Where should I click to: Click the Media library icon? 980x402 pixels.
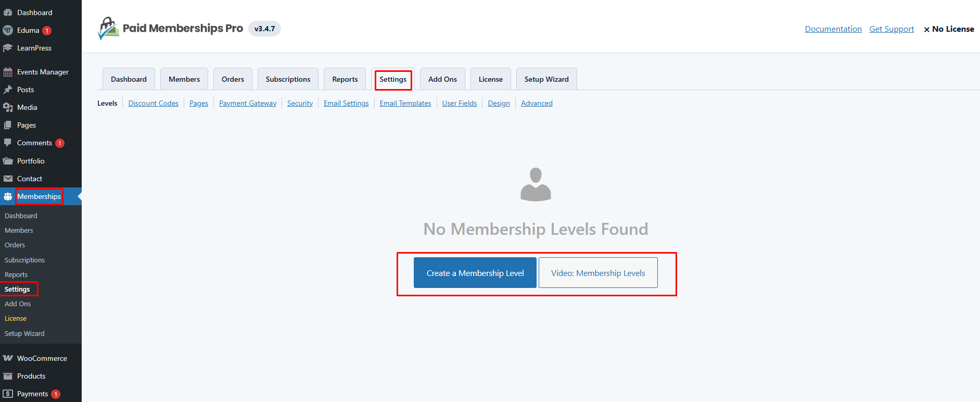click(8, 107)
